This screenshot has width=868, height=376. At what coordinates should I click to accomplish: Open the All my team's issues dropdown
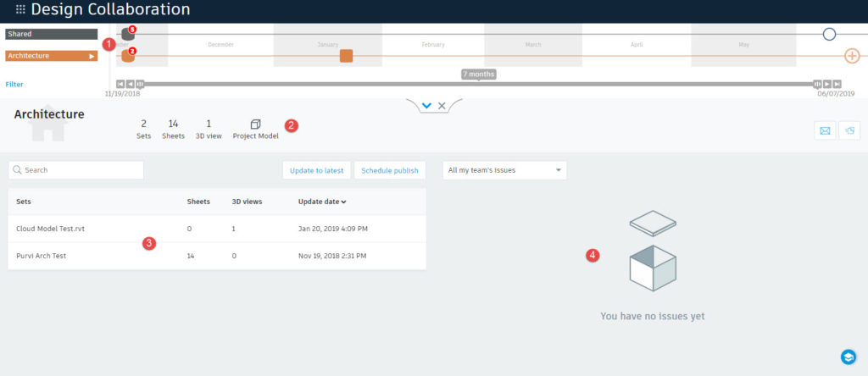[x=504, y=170]
